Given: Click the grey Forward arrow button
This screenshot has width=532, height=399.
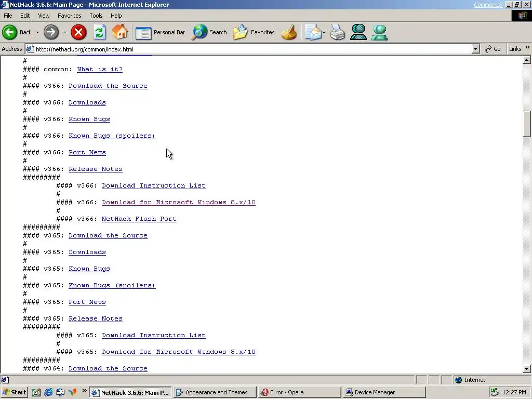Looking at the screenshot, I should (51, 32).
